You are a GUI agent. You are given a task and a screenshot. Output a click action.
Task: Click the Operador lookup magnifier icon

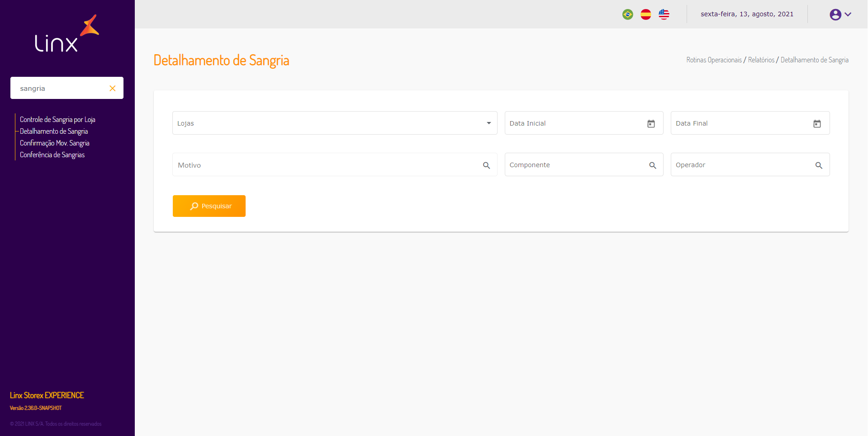coord(818,165)
